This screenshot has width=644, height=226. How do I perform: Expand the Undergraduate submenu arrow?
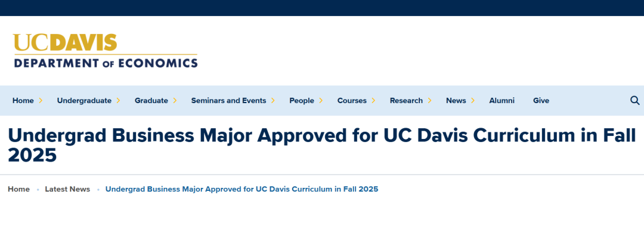coord(118,101)
